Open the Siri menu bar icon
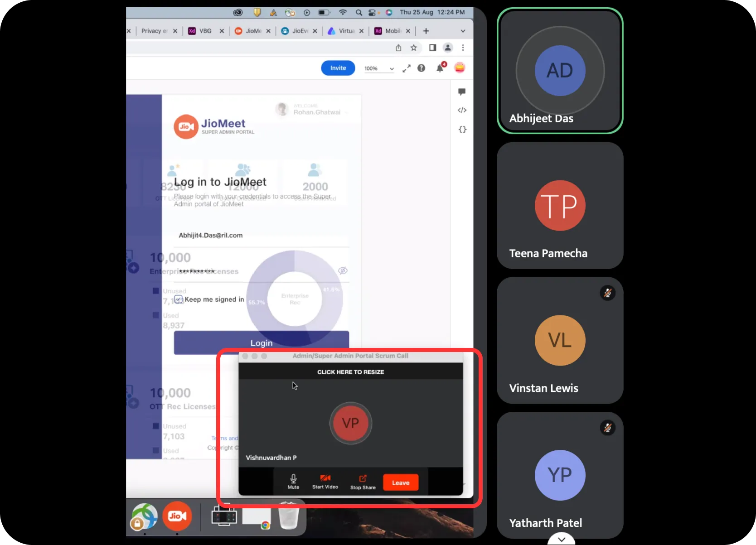 [x=389, y=13]
